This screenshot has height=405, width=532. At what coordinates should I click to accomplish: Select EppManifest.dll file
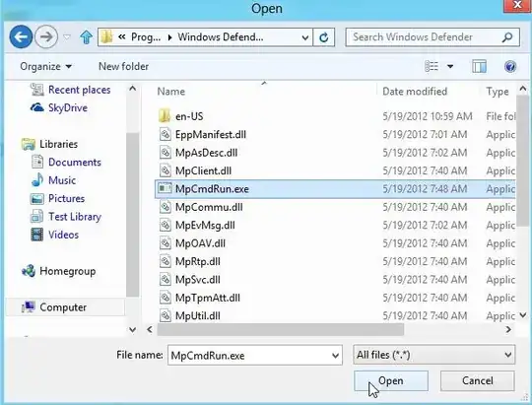point(335,134)
